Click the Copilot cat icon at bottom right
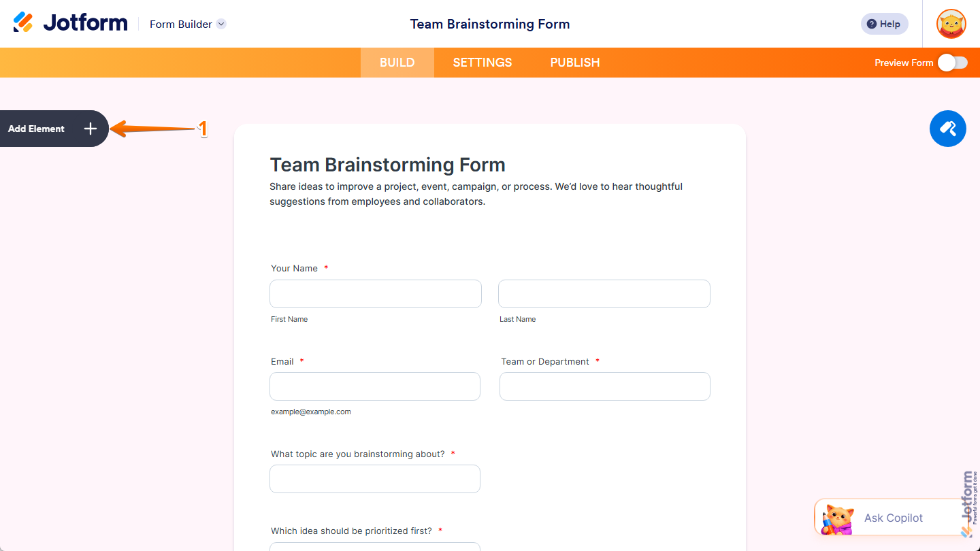This screenshot has width=980, height=551. pos(836,518)
